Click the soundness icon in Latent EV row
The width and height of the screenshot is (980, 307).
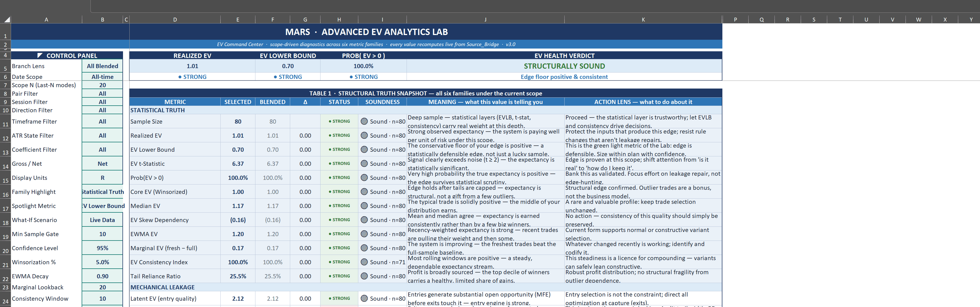point(364,299)
